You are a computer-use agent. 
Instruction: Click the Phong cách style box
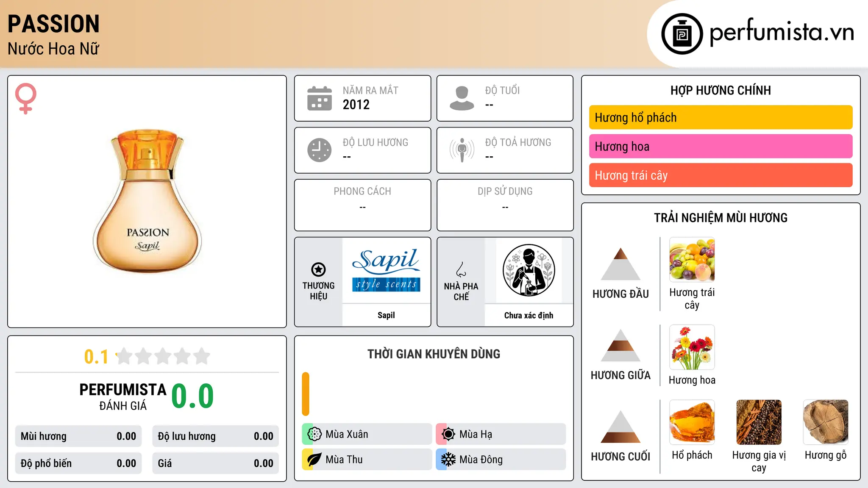[363, 205]
